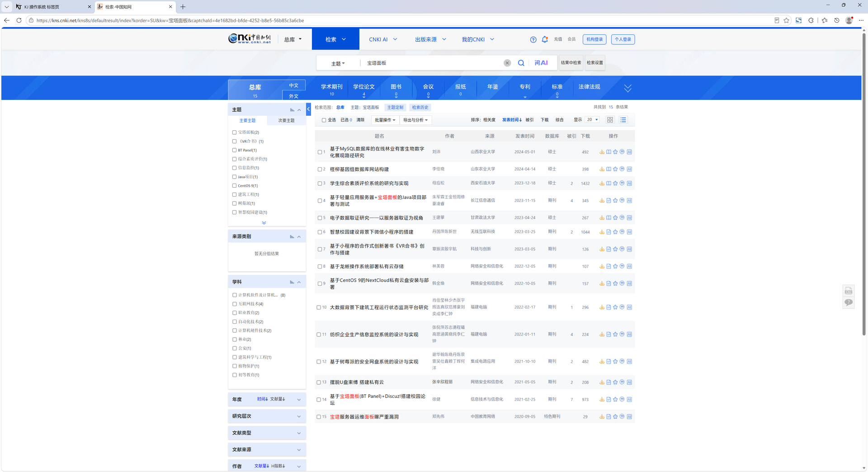Open the AI icon for result 5
The width and height of the screenshot is (868, 472).
(629, 217)
